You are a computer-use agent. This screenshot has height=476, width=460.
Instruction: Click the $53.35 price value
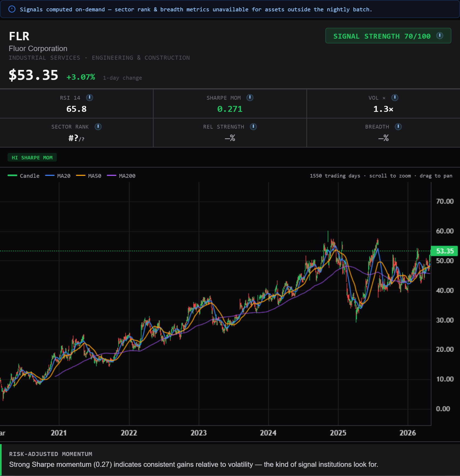point(33,75)
